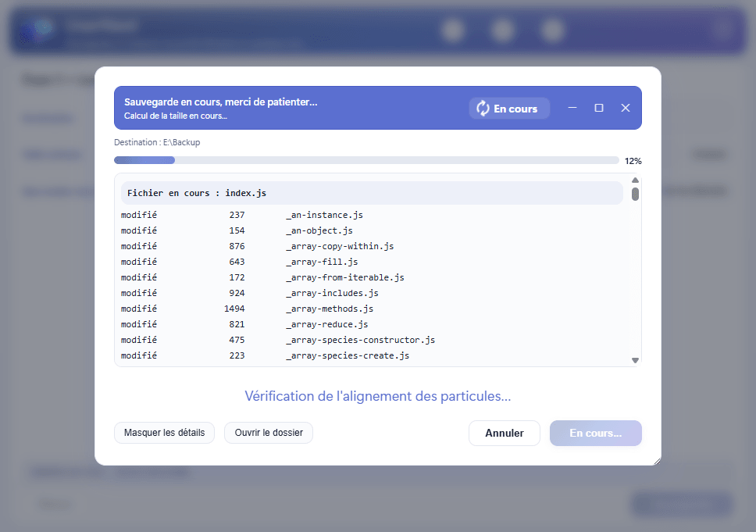Screen dimensions: 756x532
Task: Cancel the backup with Annuler
Action: pyautogui.click(x=504, y=432)
